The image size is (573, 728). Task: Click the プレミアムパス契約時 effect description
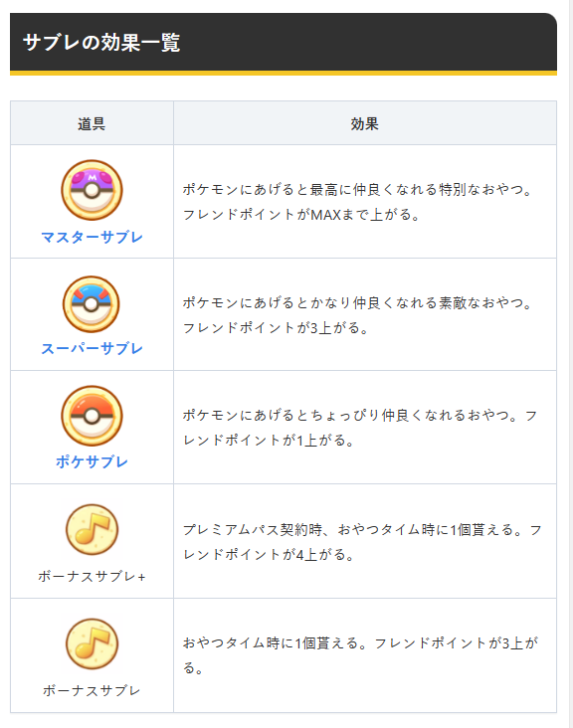(x=363, y=542)
